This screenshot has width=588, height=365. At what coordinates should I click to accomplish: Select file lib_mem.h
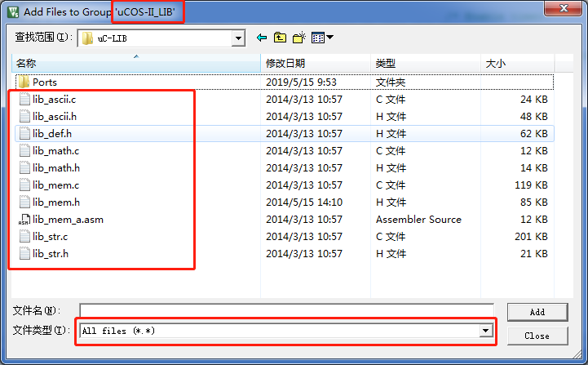(x=56, y=203)
